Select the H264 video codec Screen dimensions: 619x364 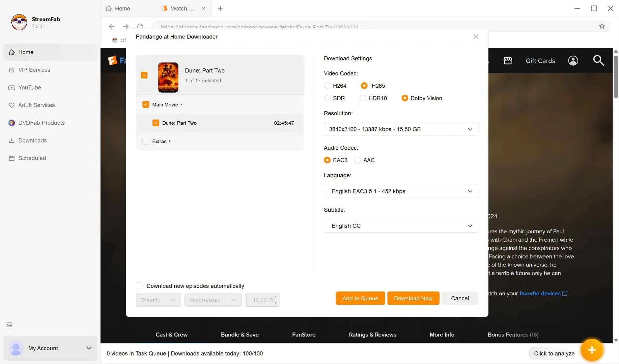(x=327, y=86)
